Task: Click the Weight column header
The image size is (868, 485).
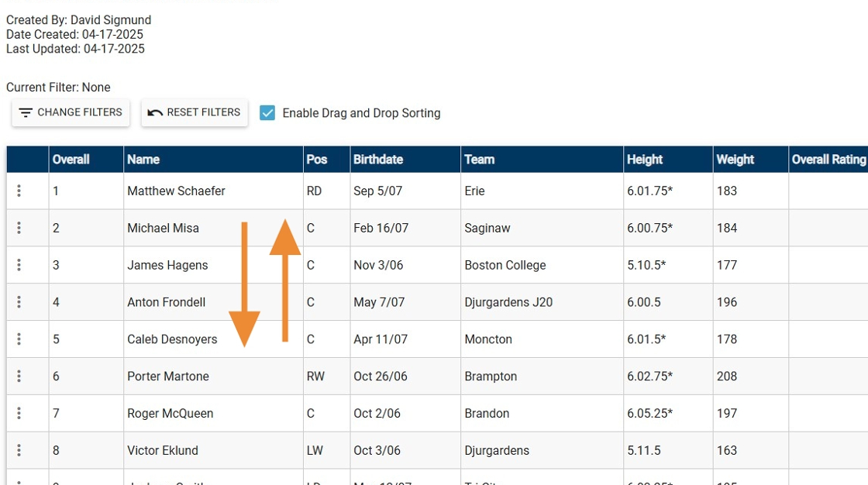Action: [735, 160]
